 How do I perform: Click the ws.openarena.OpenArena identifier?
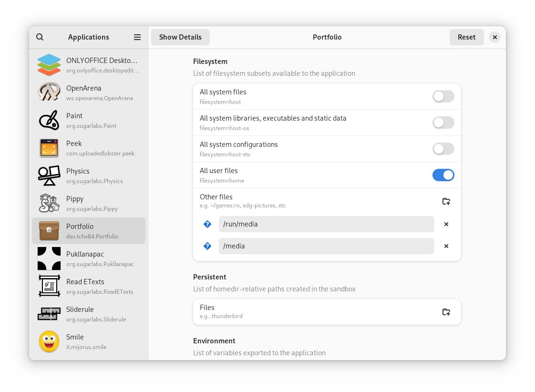click(x=100, y=98)
